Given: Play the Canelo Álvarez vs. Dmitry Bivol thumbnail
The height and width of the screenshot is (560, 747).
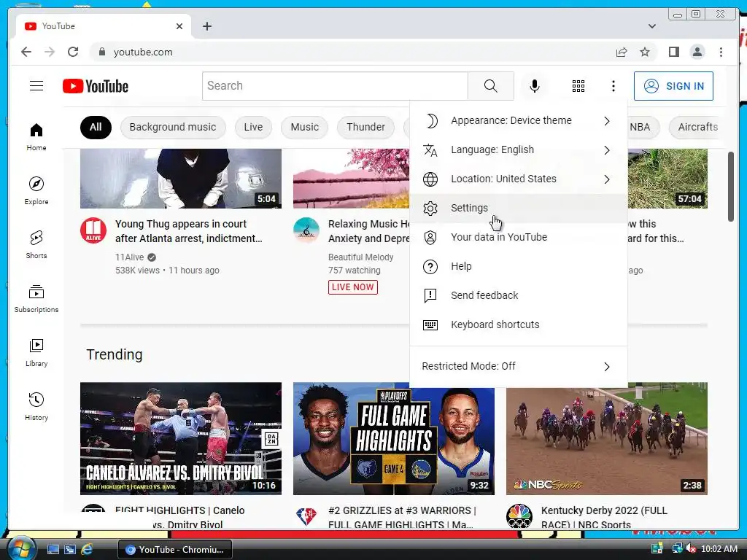Looking at the screenshot, I should (181, 438).
